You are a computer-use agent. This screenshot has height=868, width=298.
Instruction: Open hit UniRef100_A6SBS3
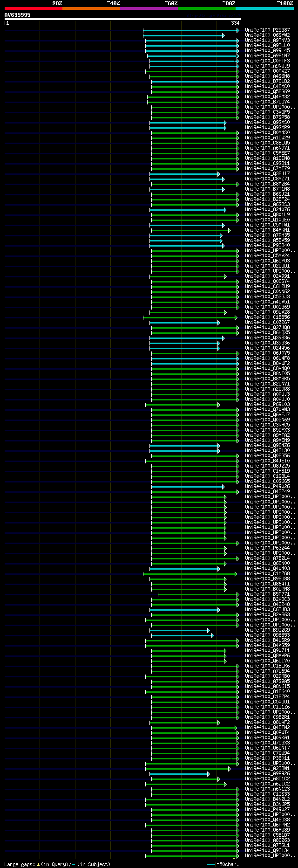(x=267, y=205)
